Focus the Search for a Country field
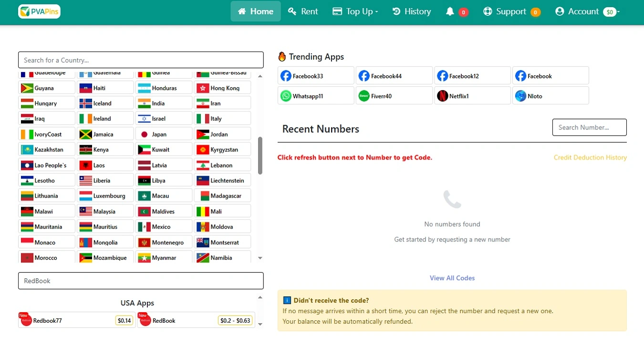The image size is (644, 358). click(141, 60)
